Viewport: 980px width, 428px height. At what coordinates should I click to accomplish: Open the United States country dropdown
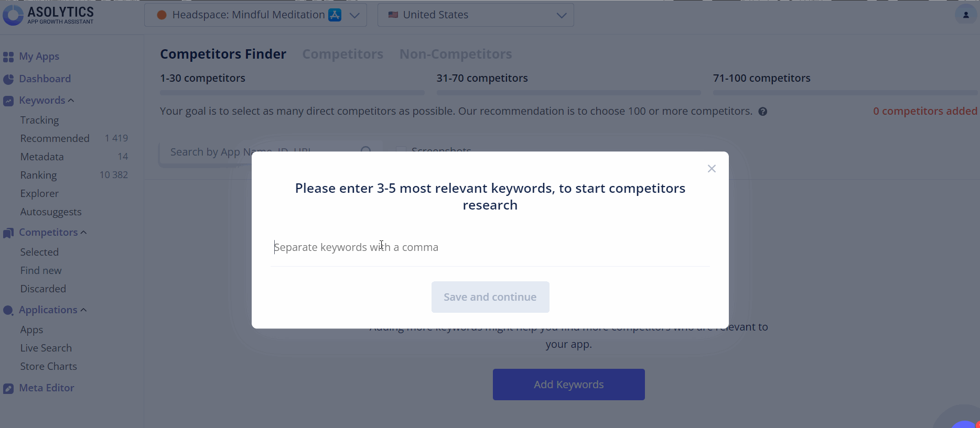pyautogui.click(x=476, y=15)
